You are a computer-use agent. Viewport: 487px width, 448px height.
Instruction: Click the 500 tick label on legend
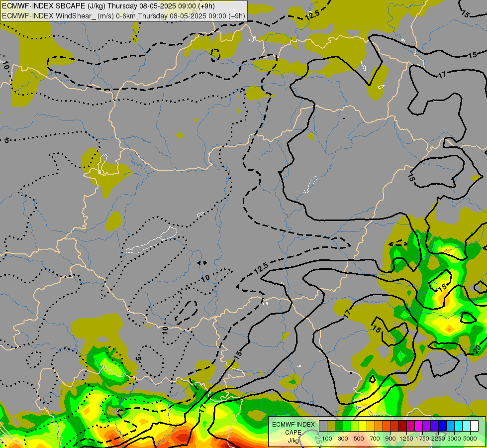(359, 439)
